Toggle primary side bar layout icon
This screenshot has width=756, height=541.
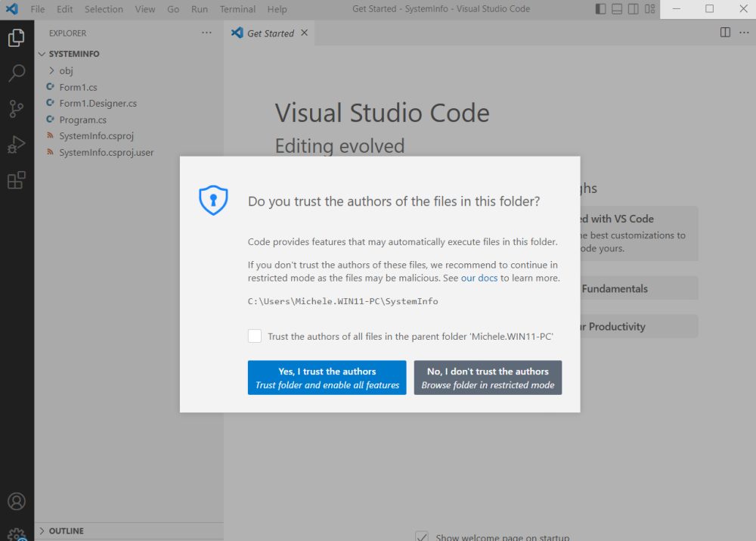point(600,9)
